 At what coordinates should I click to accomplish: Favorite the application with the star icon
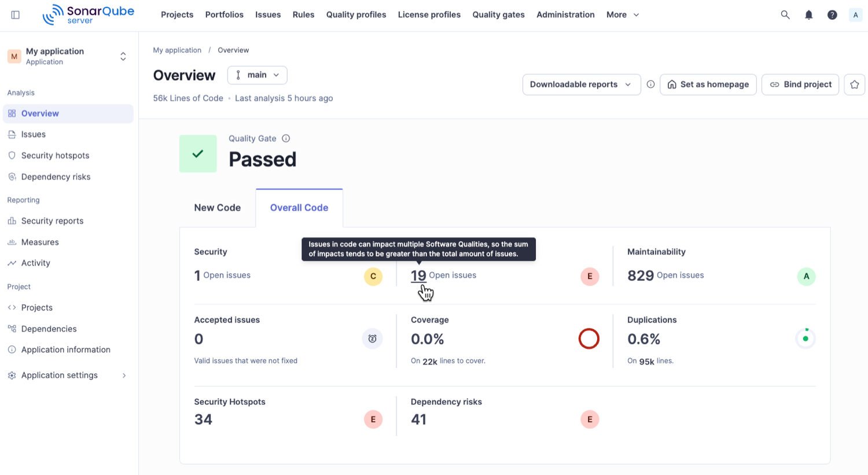coord(855,84)
